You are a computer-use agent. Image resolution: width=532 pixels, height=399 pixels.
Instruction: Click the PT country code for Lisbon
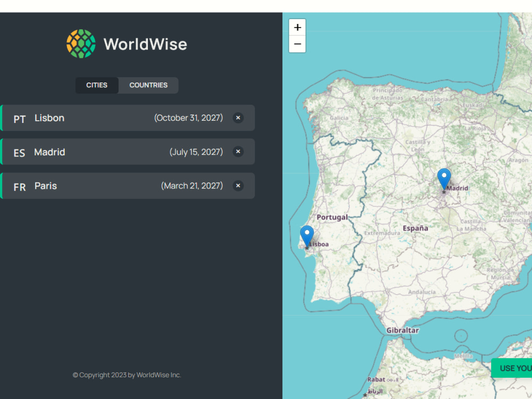pos(19,119)
